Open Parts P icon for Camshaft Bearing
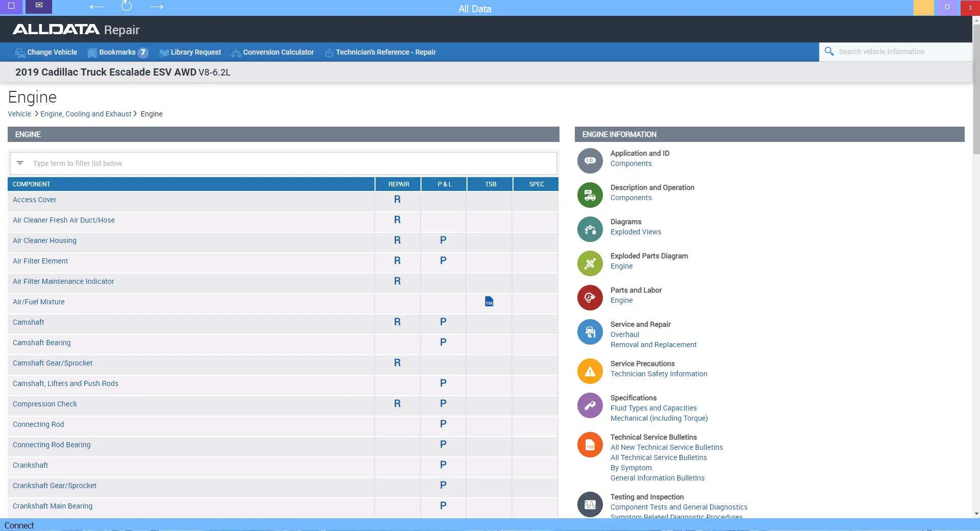The width and height of the screenshot is (980, 531). 443,343
